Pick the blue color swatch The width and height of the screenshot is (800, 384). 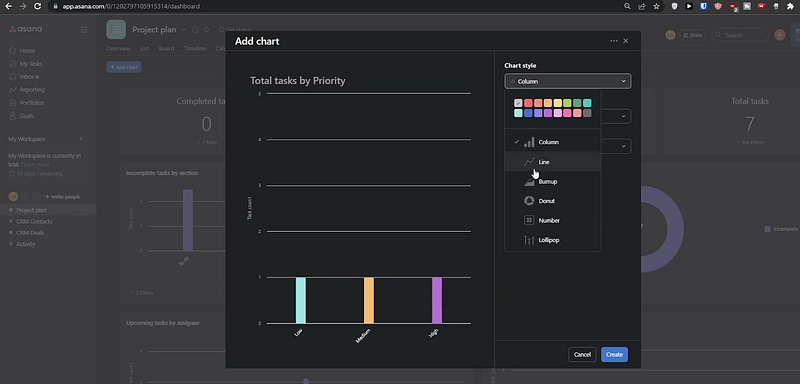(528, 113)
